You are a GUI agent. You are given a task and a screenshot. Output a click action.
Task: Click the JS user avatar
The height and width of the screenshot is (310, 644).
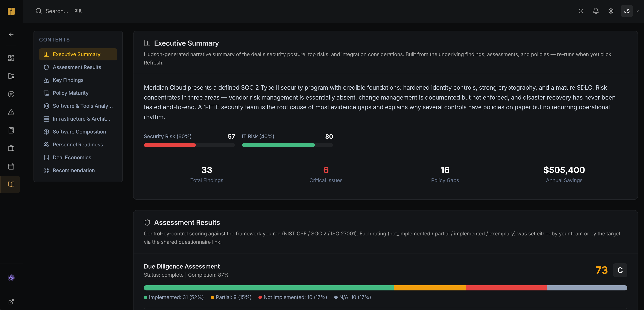pos(626,11)
